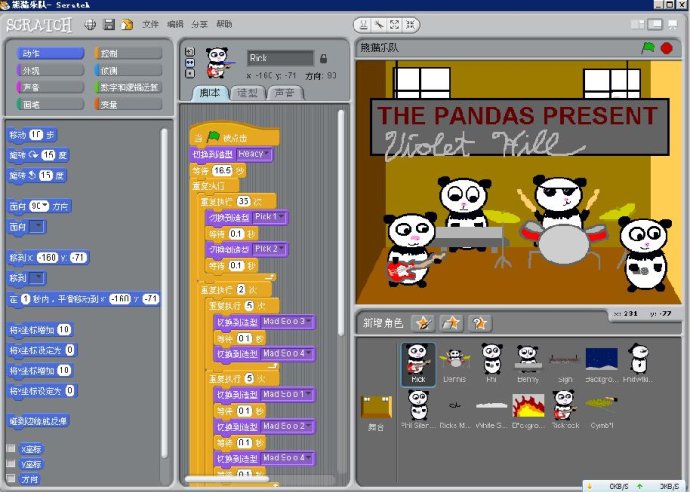This screenshot has height=492, width=690.
Task: Select the scissors delete tool
Action: (x=379, y=25)
